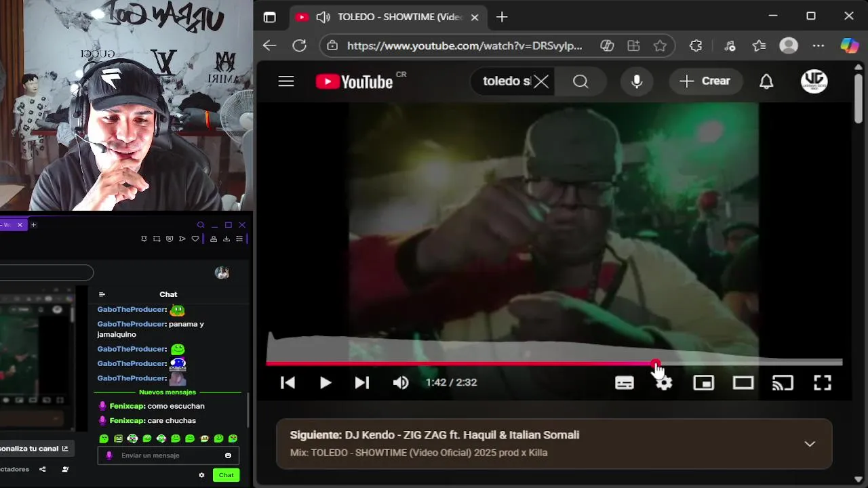Collapse the Chat panel

pos(102,294)
